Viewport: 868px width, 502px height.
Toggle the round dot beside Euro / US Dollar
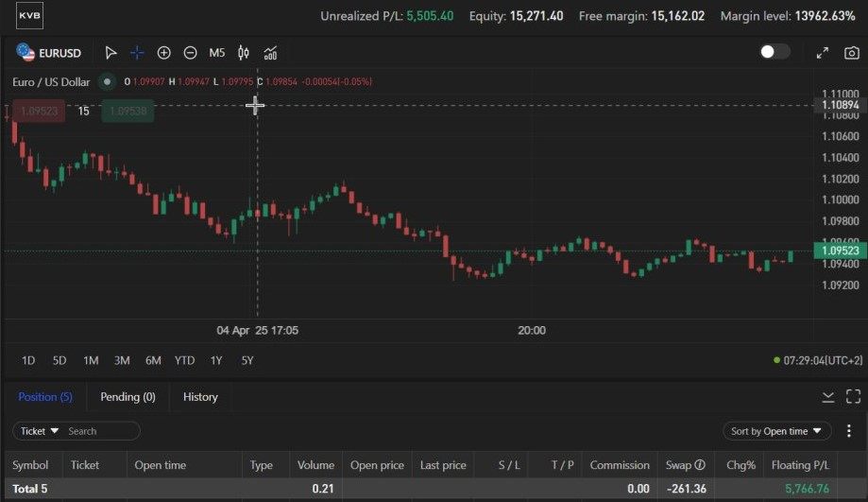point(107,82)
